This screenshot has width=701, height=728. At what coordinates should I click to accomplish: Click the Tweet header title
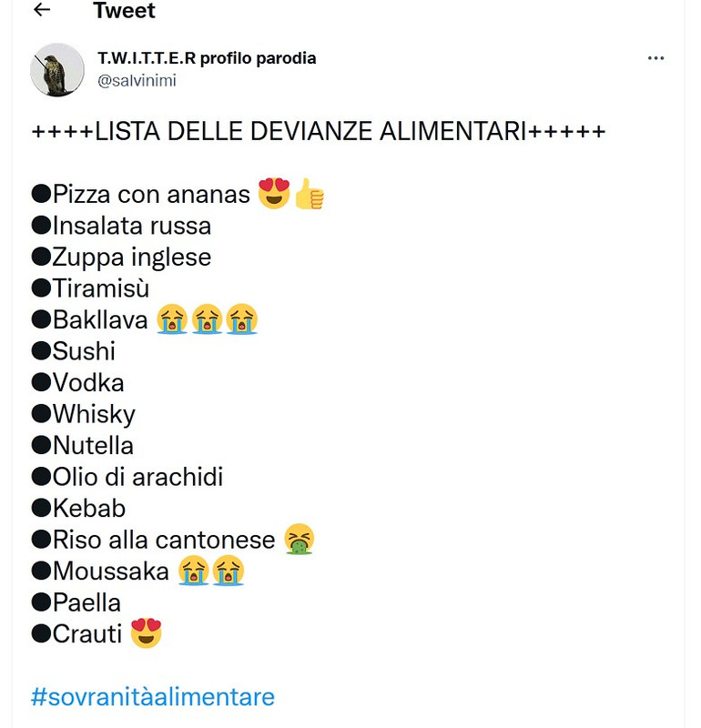click(x=124, y=11)
